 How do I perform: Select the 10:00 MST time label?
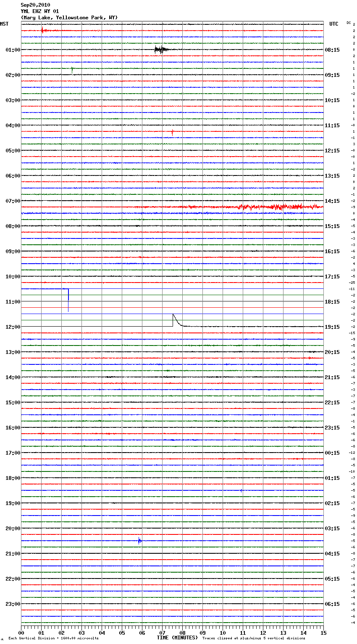[13, 277]
